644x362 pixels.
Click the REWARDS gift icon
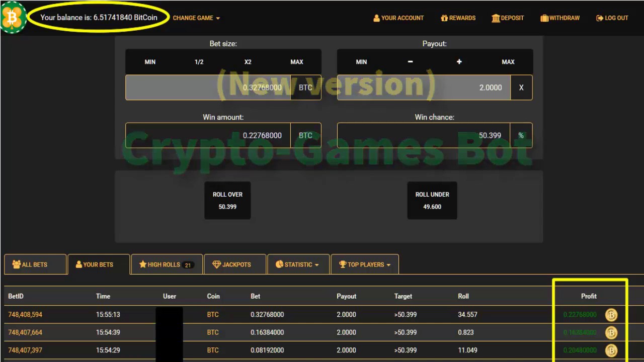tap(444, 18)
